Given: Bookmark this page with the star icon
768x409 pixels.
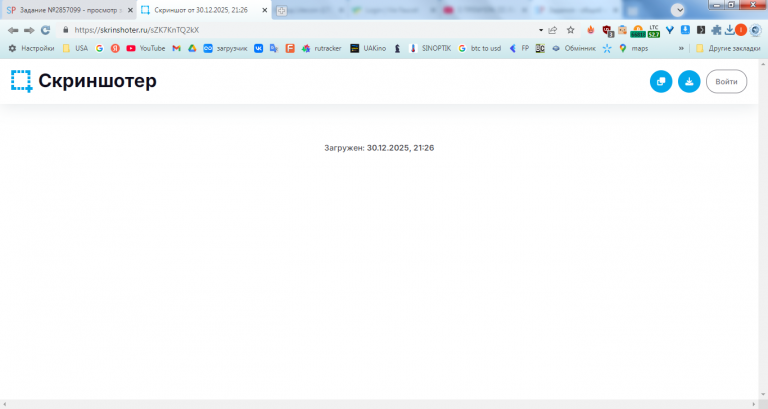Looking at the screenshot, I should [571, 30].
